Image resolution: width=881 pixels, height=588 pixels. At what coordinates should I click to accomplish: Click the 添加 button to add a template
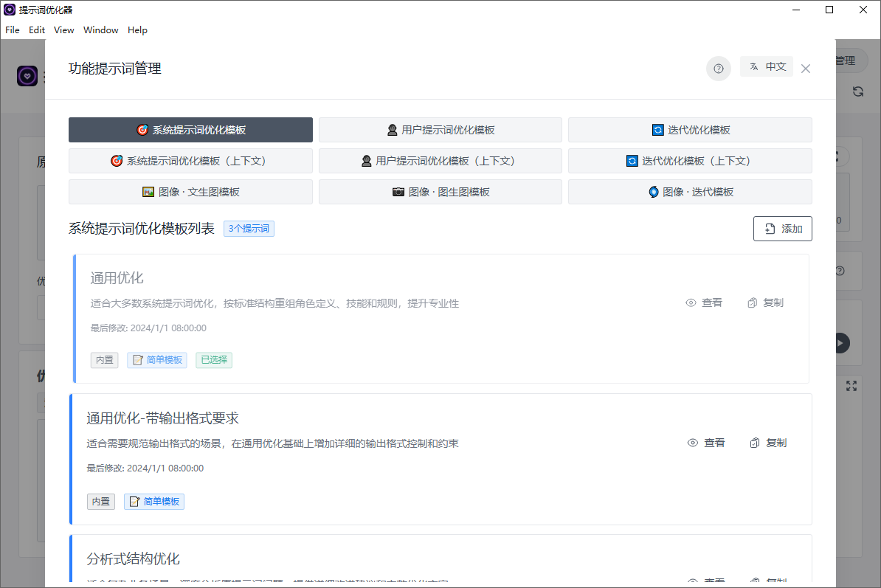tap(782, 229)
